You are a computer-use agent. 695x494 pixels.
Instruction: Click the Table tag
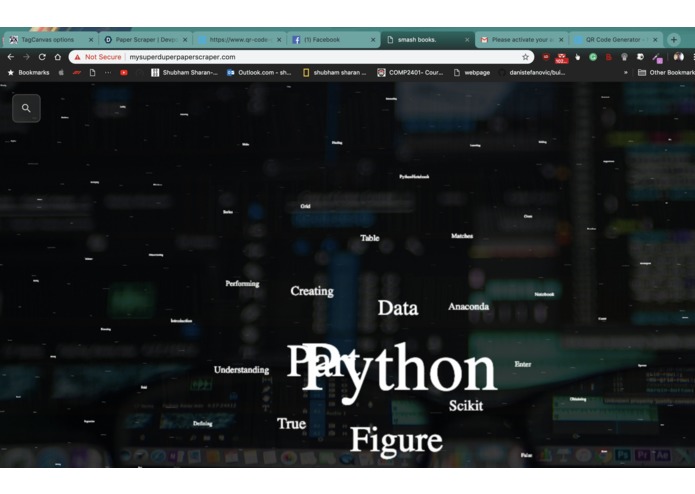tap(370, 238)
